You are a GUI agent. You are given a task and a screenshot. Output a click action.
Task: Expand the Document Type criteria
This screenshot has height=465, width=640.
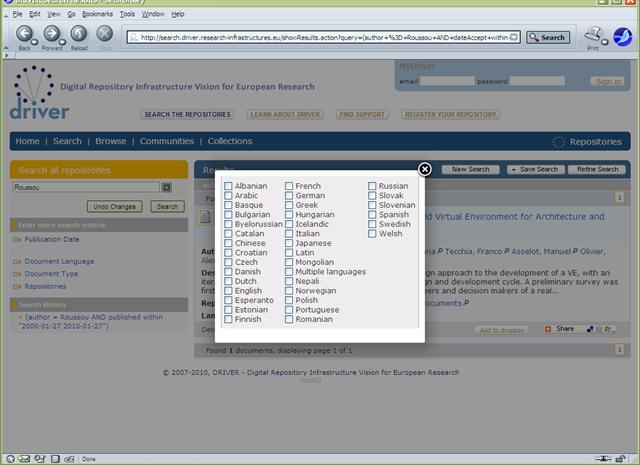51,274
